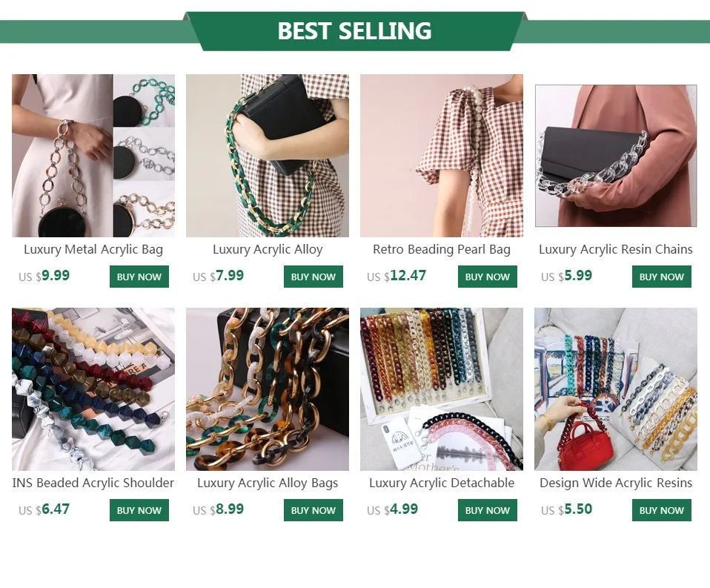This screenshot has width=710, height=588.
Task: Open the pearl strap gingham dress photo
Action: point(442,156)
